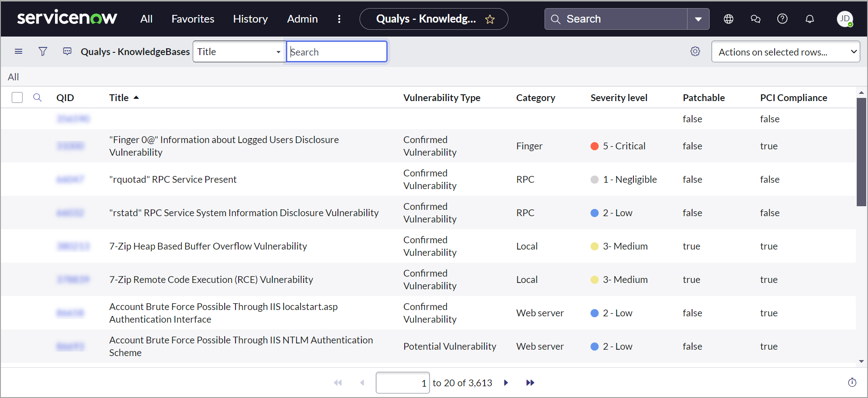Image resolution: width=868 pixels, height=398 pixels.
Task: Click Potential Vulnerability type cell
Action: click(450, 346)
